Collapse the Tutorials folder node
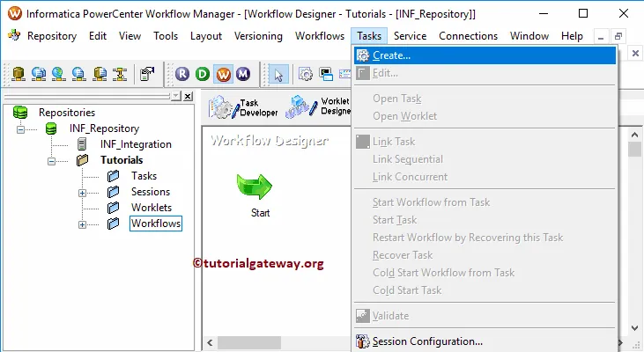This screenshot has height=352, width=644. point(51,161)
